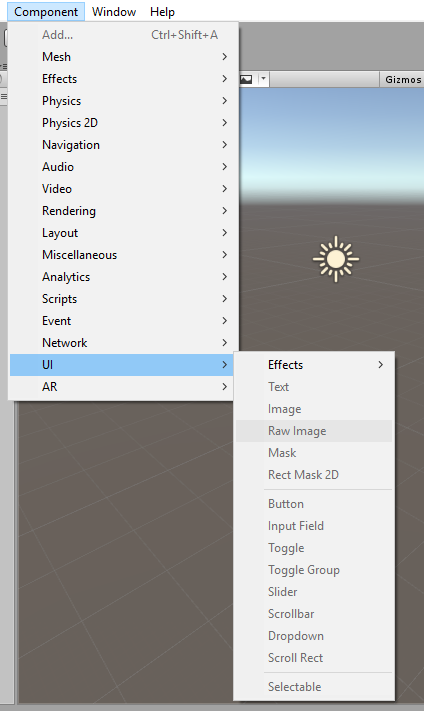Open the Audio submenu
This screenshot has width=424, height=711.
click(x=122, y=167)
